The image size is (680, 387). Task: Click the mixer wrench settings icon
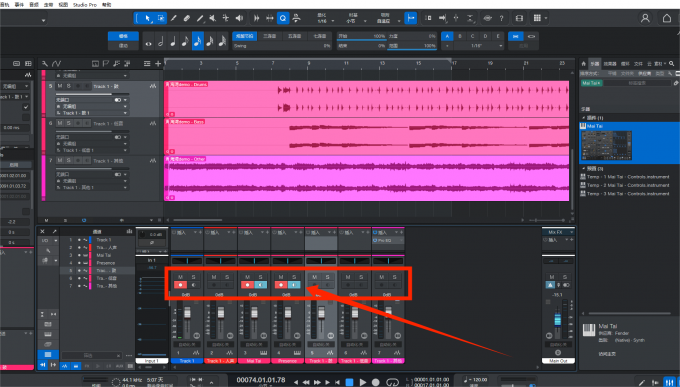pyautogui.click(x=48, y=251)
